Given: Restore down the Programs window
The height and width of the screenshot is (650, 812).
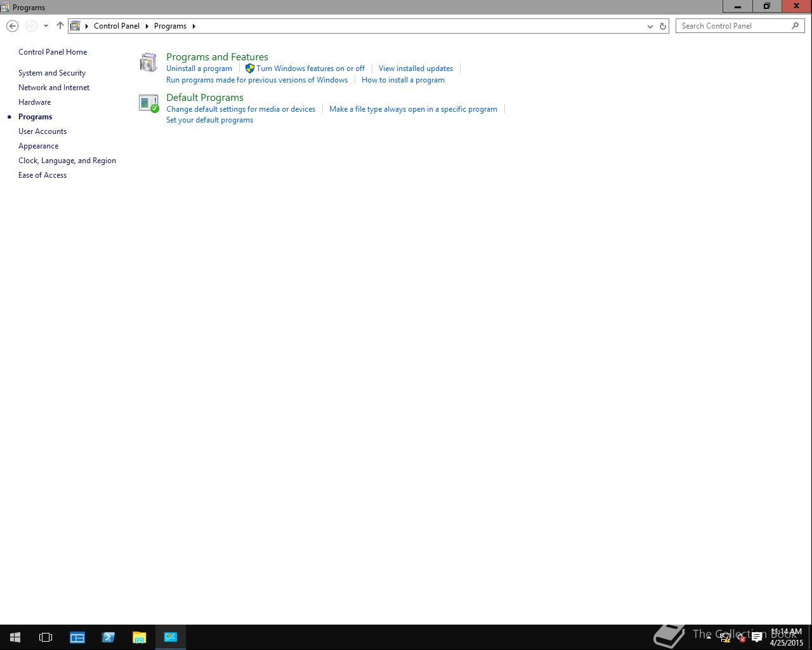Looking at the screenshot, I should (x=767, y=6).
